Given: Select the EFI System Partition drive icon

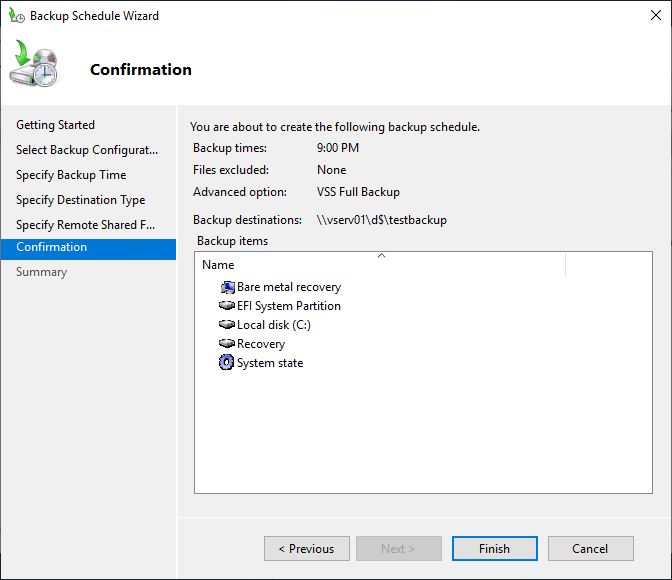Looking at the screenshot, I should pyautogui.click(x=227, y=306).
